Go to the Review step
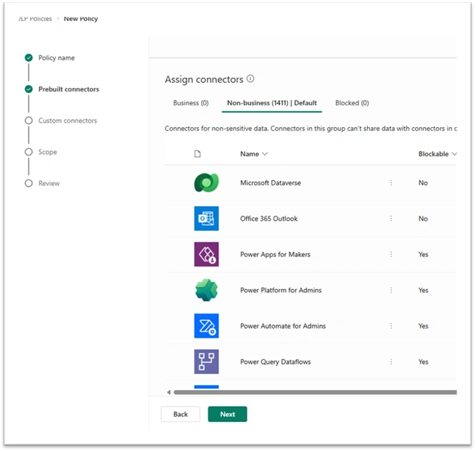 pos(49,183)
